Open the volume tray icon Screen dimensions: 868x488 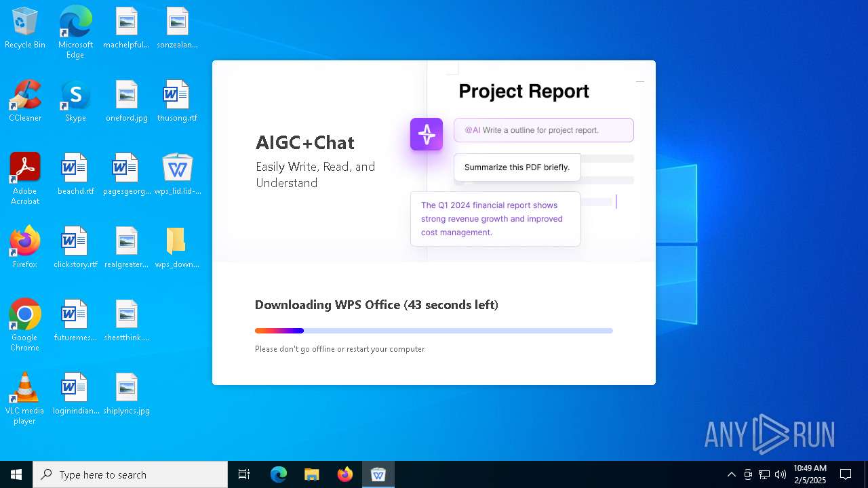click(781, 474)
